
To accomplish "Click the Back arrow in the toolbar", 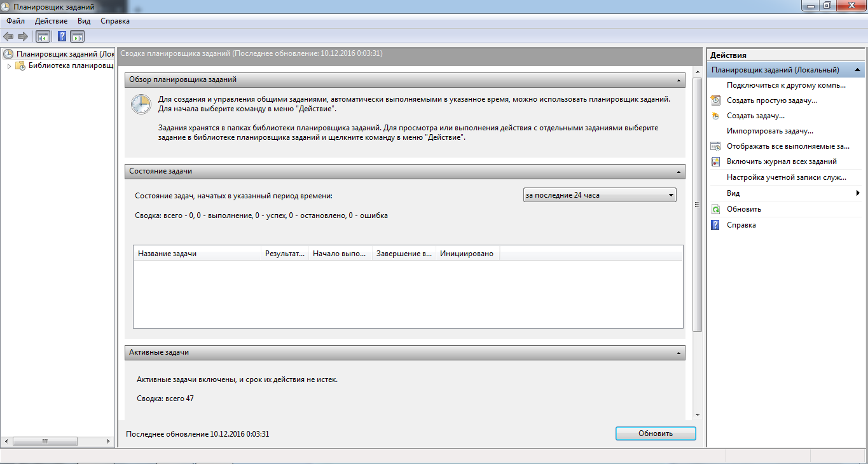I will coord(8,36).
